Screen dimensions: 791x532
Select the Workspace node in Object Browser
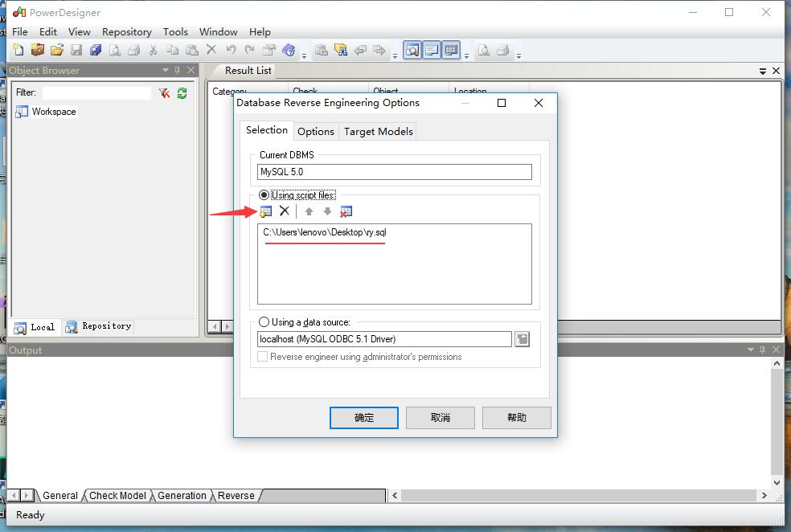point(46,112)
